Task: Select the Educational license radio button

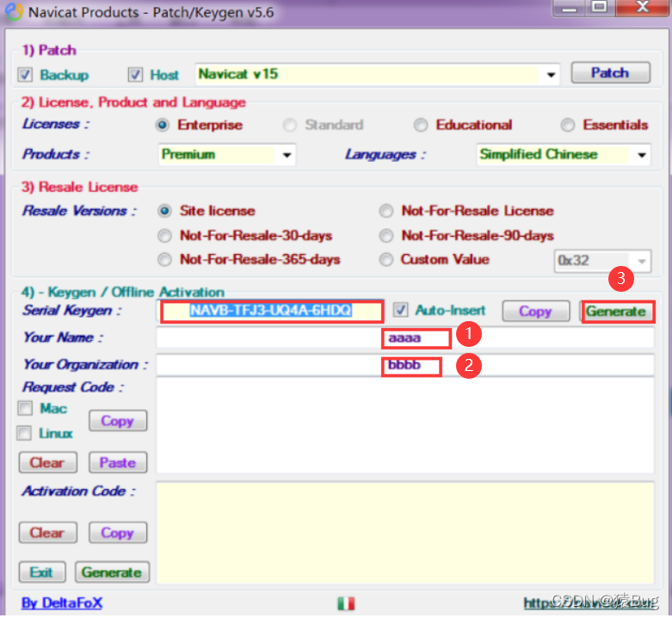Action: coord(421,125)
